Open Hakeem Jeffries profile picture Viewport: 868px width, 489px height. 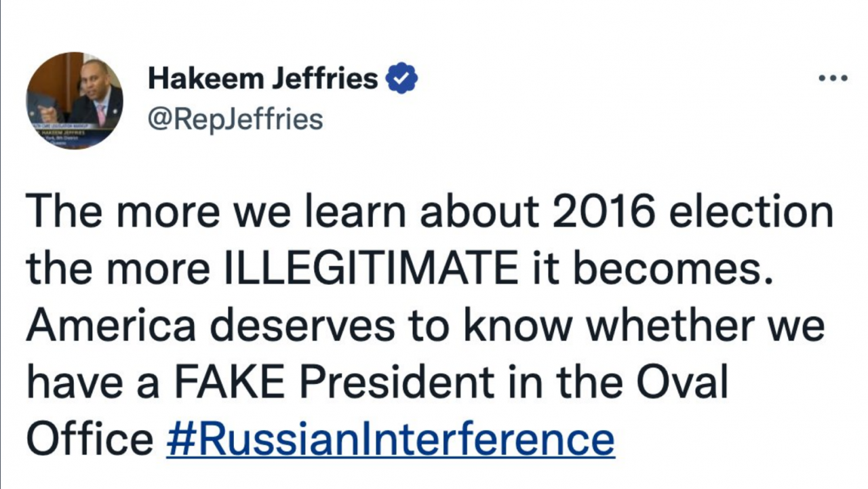(x=75, y=100)
